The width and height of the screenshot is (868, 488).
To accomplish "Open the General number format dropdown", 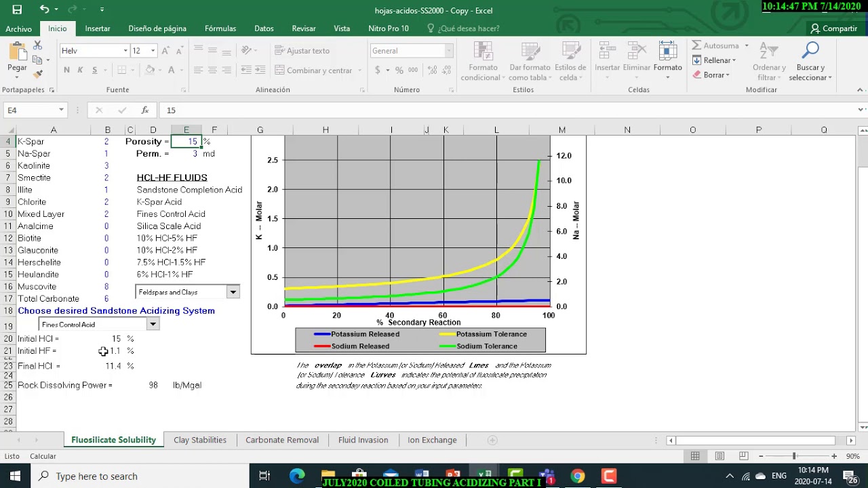I will (x=448, y=51).
